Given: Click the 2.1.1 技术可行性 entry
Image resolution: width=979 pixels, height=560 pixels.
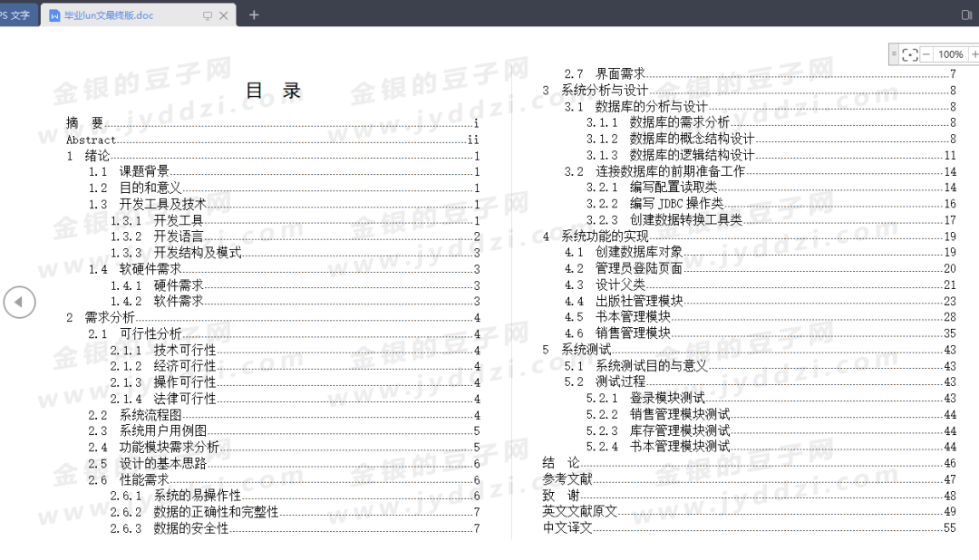Looking at the screenshot, I should pos(295,350).
